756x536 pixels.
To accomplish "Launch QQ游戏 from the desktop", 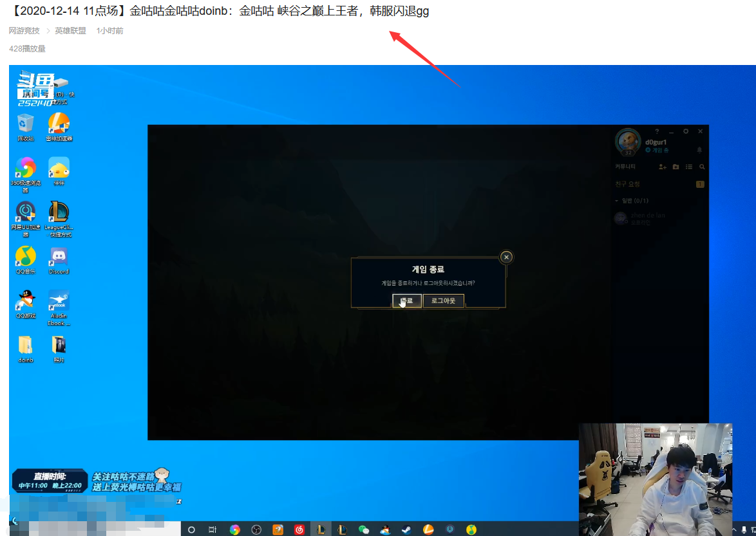I will (x=26, y=304).
